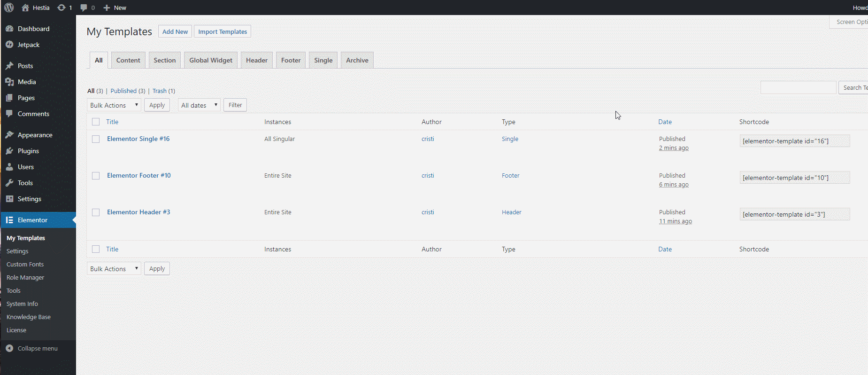
Task: Click the Plugins plug icon
Action: pos(9,151)
